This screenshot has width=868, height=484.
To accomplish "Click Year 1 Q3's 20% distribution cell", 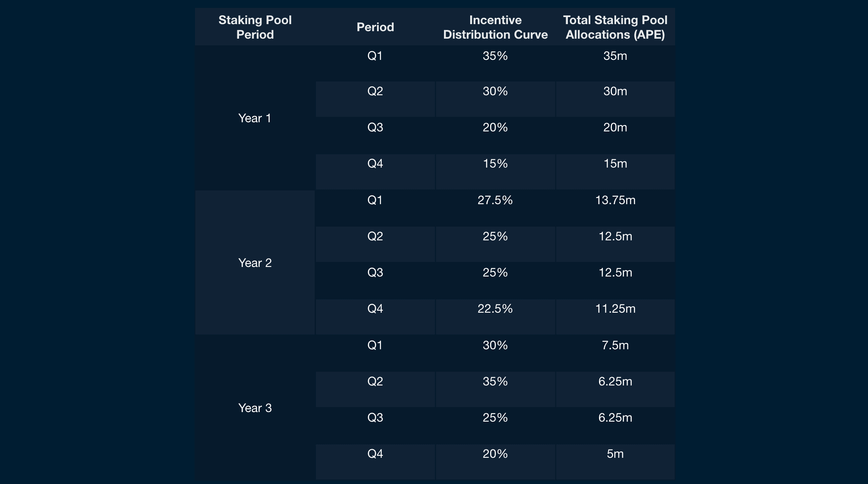I will 495,128.
